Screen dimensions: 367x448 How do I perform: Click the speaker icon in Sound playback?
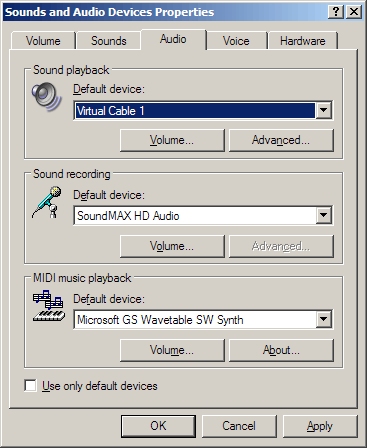47,97
